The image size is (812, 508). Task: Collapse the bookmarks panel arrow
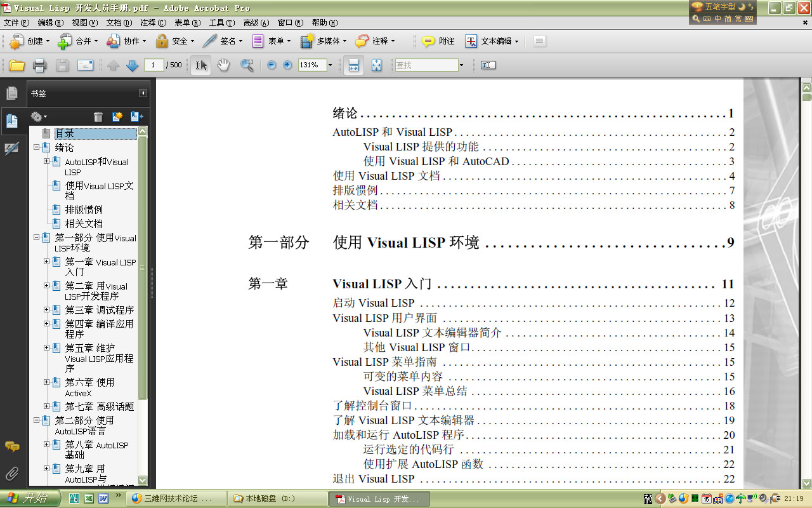point(143,93)
